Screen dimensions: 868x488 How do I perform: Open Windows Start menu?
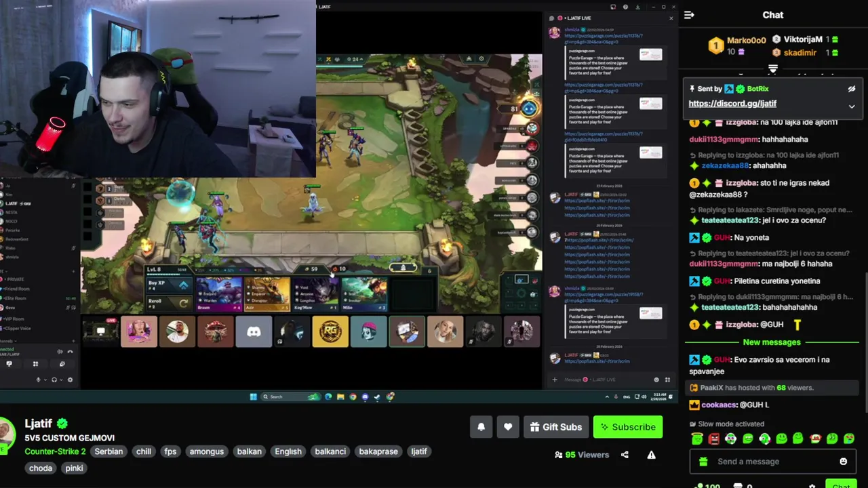coord(254,396)
